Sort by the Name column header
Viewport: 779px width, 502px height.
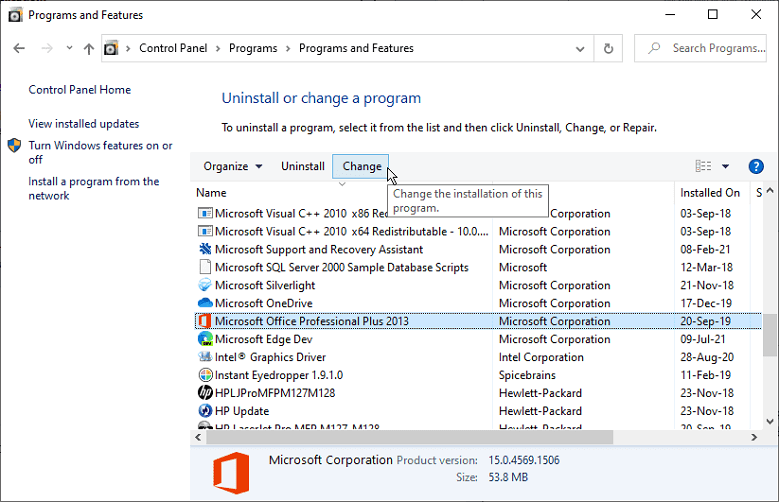211,193
